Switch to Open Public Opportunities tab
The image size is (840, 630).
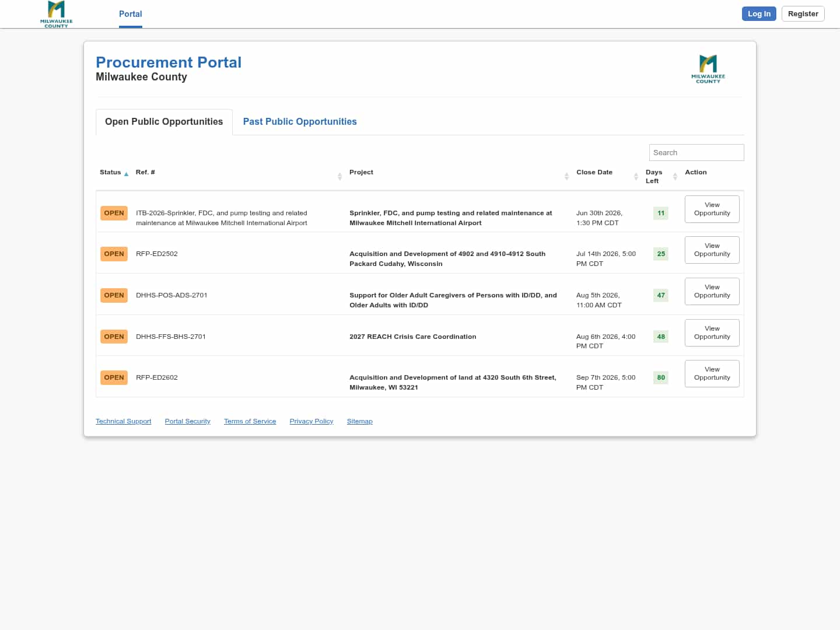point(164,122)
